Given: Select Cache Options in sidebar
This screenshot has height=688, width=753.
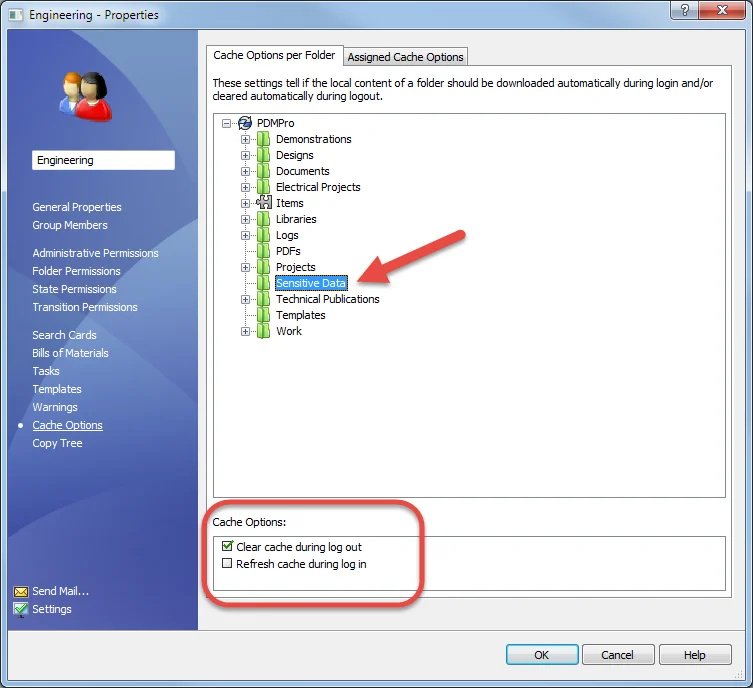Looking at the screenshot, I should (68, 425).
